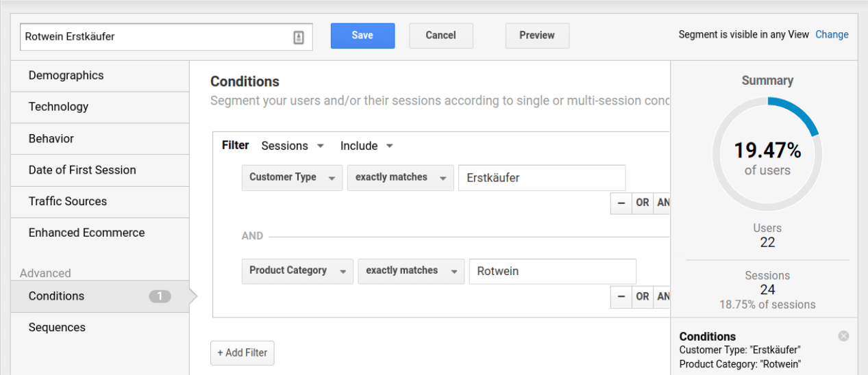
Task: Click the + Add Filter button
Action: click(242, 352)
